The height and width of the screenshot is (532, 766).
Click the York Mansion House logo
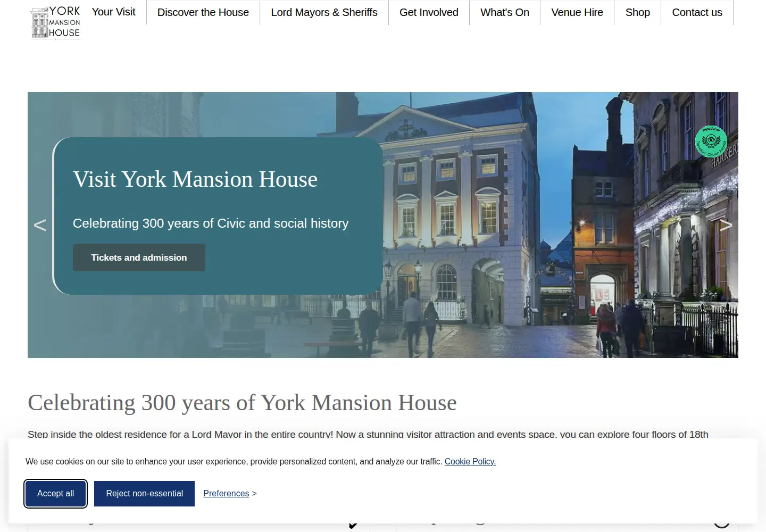click(55, 22)
